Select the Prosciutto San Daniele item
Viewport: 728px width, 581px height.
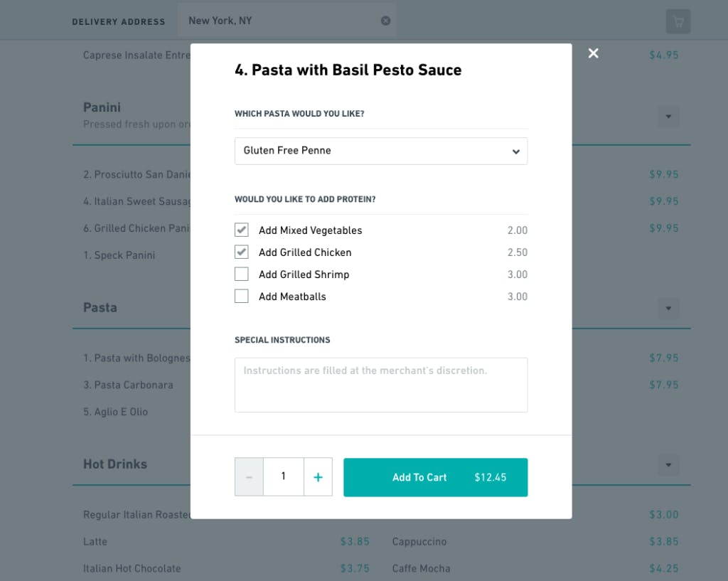coord(139,174)
